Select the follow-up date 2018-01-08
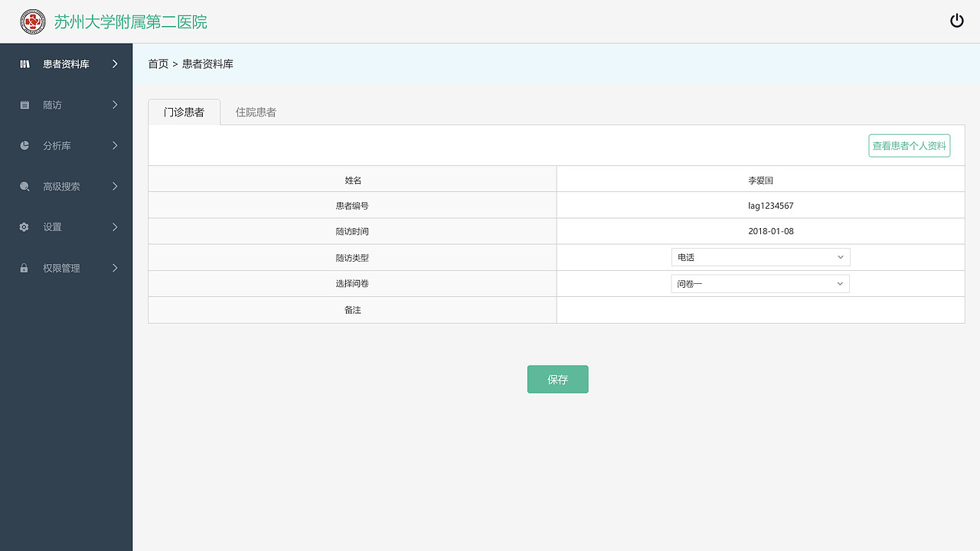This screenshot has height=551, width=980. [771, 231]
